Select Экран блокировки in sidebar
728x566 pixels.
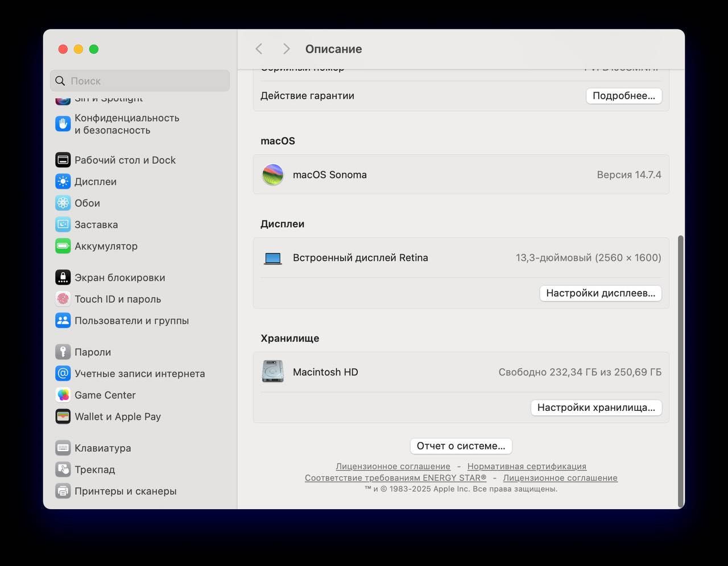[x=140, y=277]
